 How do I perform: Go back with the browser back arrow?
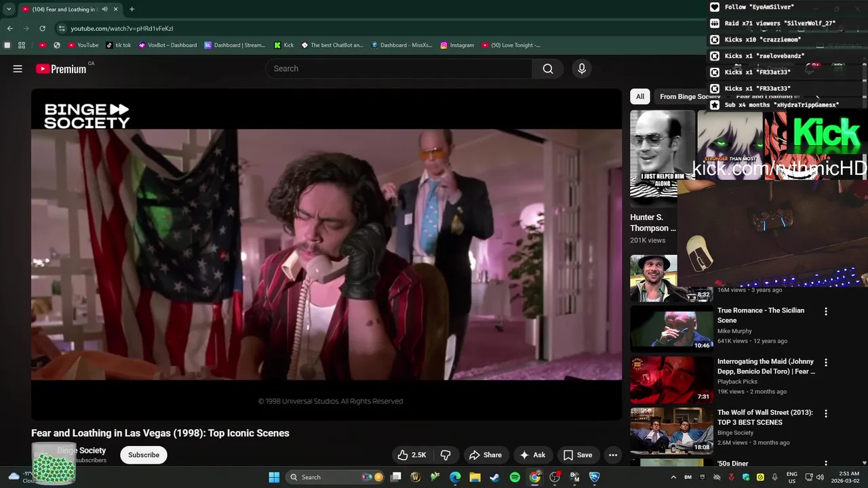click(9, 28)
